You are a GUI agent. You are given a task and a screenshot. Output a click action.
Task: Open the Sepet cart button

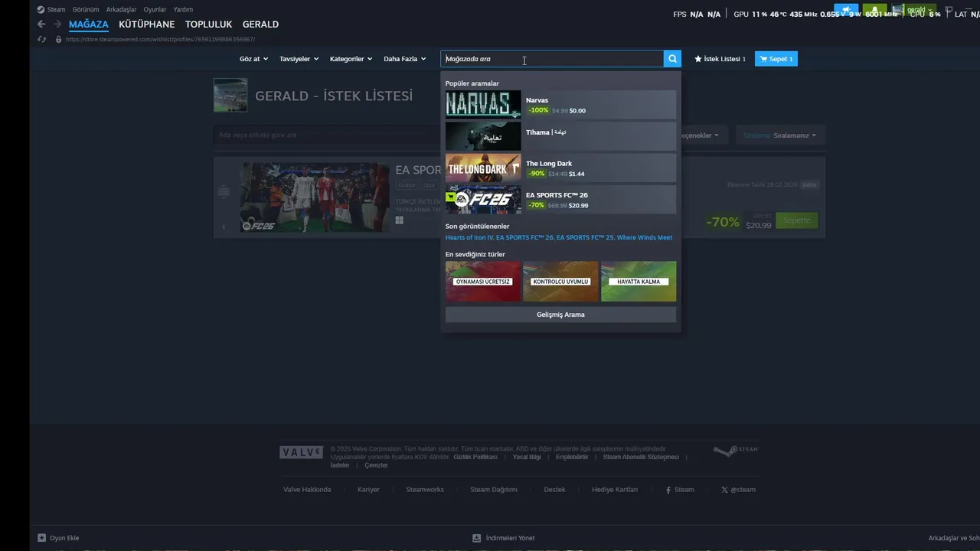tap(776, 59)
